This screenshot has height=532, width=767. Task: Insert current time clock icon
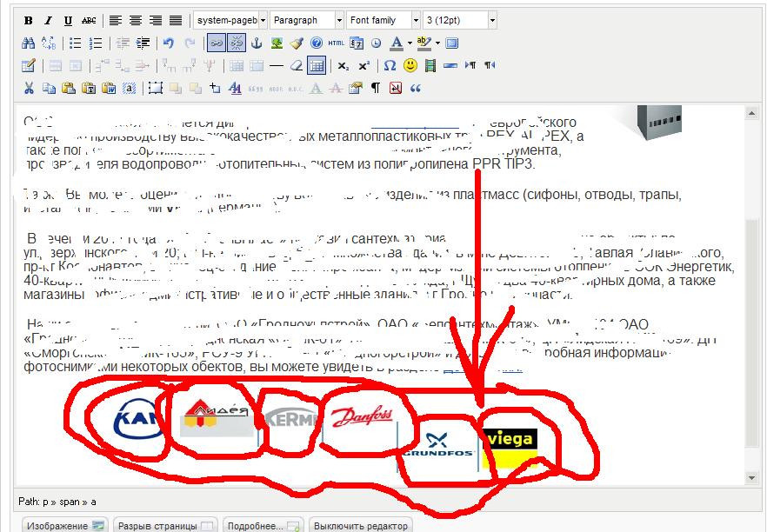click(376, 43)
